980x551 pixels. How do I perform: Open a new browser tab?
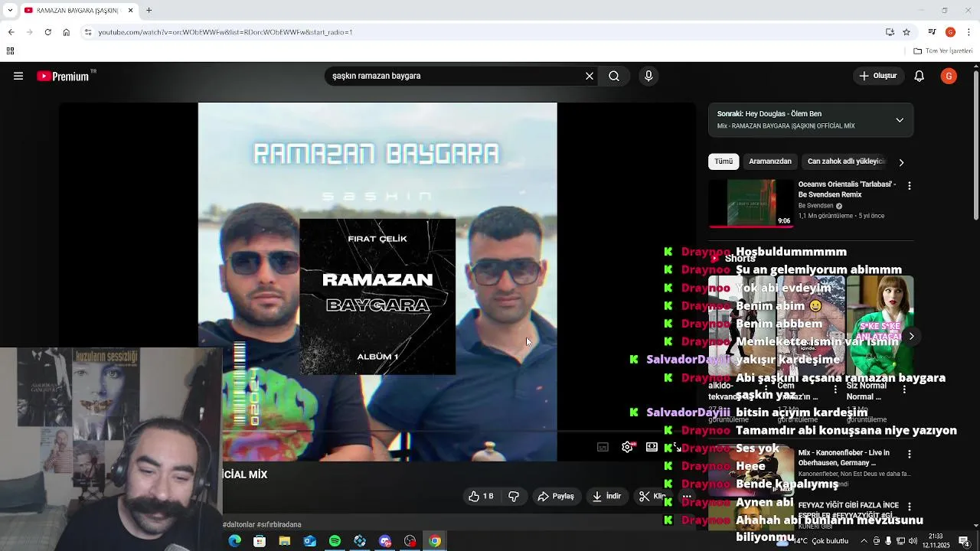[x=149, y=10]
